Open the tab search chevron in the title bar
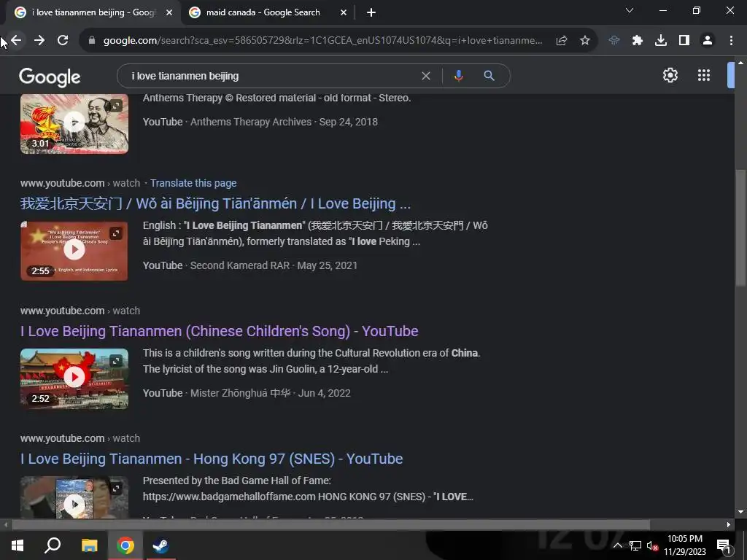 pos(630,10)
